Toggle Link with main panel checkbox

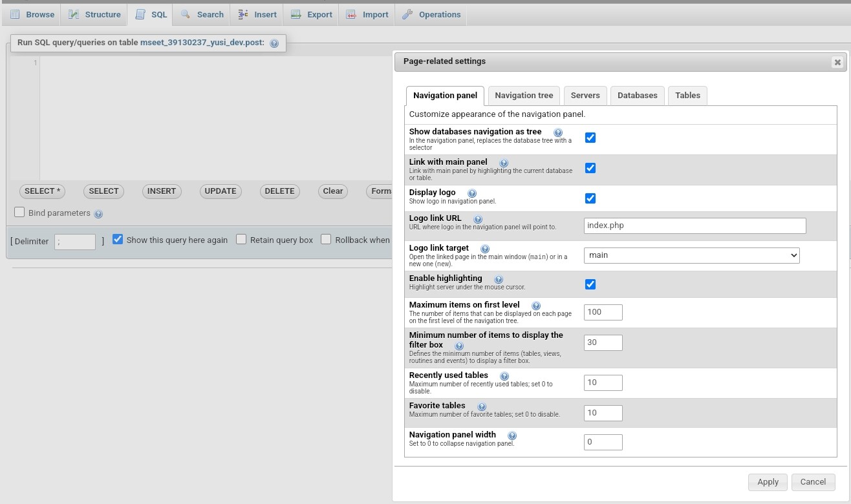click(x=590, y=168)
